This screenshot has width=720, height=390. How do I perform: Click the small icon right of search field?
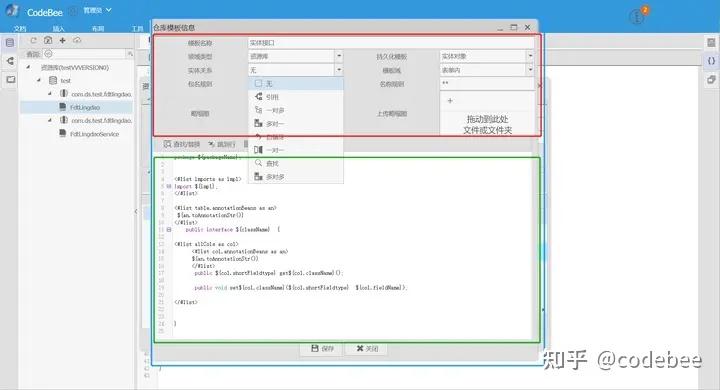tap(130, 54)
